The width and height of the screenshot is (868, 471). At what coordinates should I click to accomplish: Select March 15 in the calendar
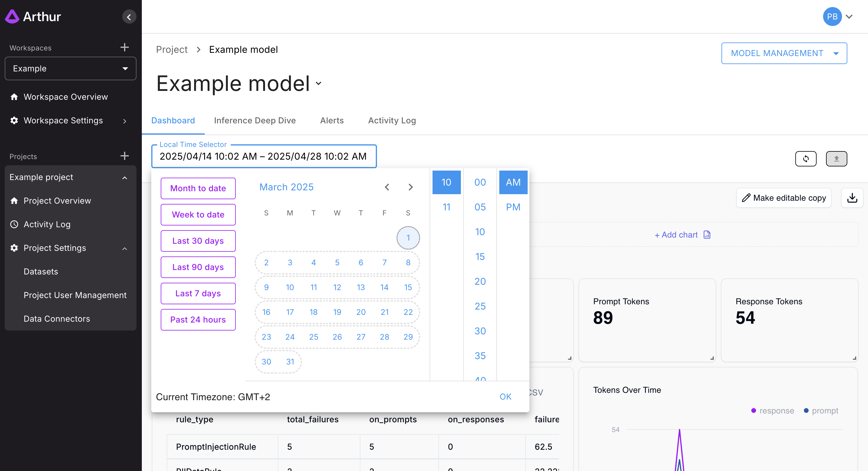(x=408, y=287)
